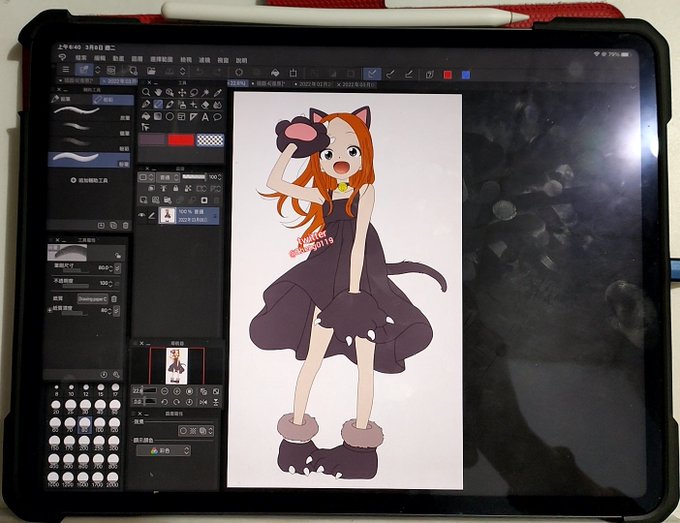Toggle Lock transparent pixels icon

pos(187,188)
